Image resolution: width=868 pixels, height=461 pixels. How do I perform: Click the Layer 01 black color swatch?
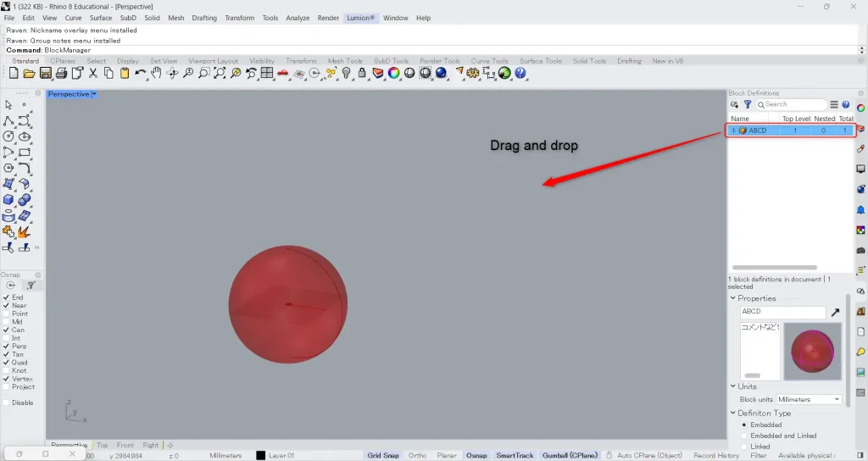(261, 455)
